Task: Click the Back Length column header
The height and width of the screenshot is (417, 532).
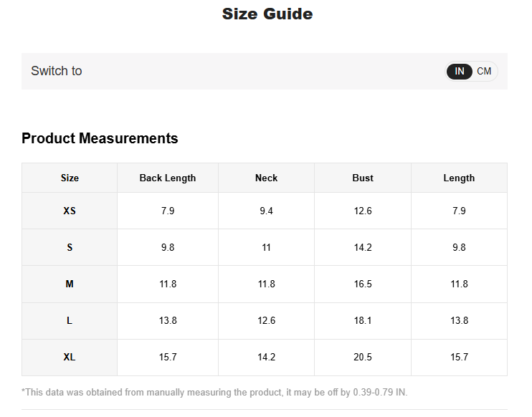Action: (x=168, y=178)
